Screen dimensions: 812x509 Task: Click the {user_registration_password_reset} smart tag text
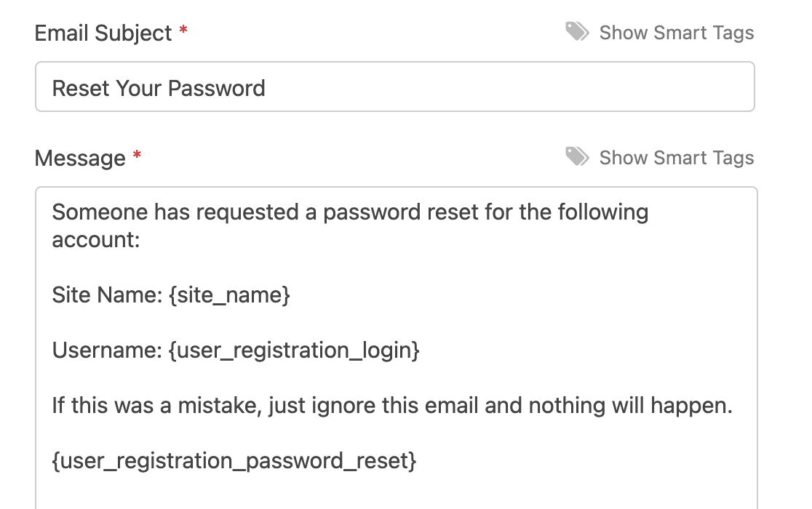tap(234, 461)
